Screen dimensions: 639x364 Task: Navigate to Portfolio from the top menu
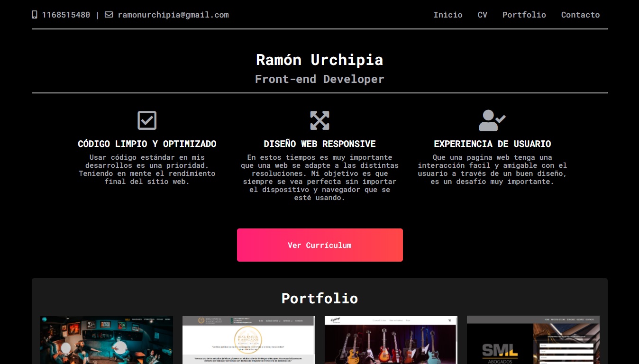click(524, 15)
